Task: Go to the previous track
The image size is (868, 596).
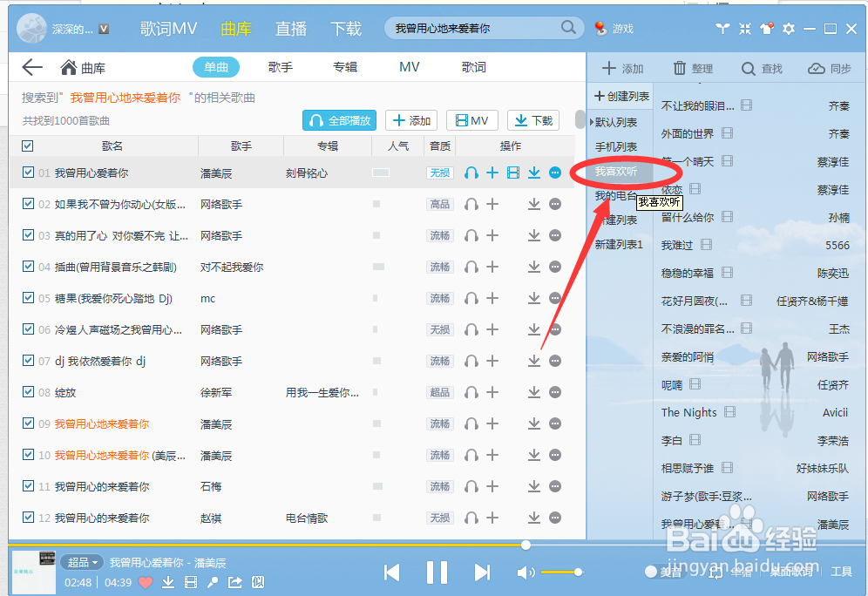Action: (x=392, y=572)
